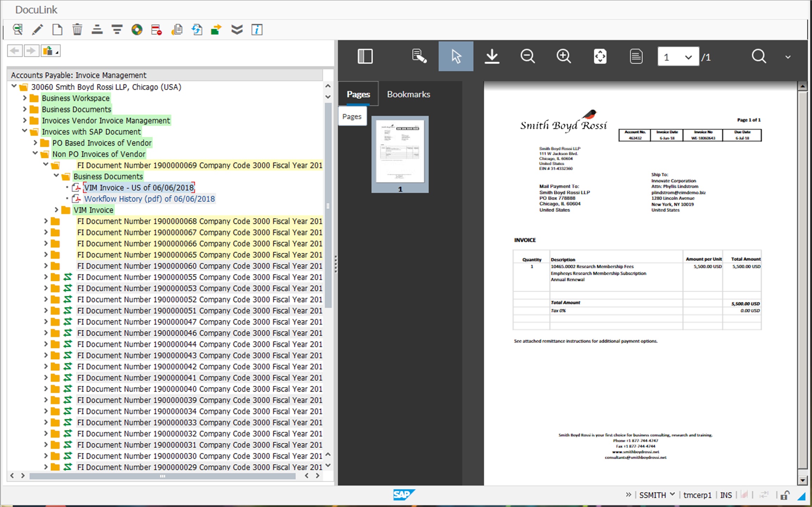Image resolution: width=812 pixels, height=507 pixels.
Task: Click the tree vertical scrollbar
Action: tap(328, 206)
